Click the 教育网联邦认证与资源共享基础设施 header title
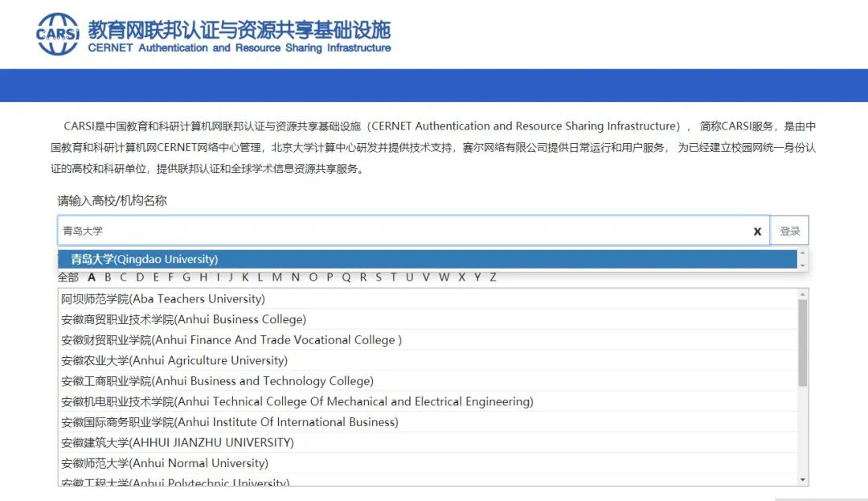The width and height of the screenshot is (868, 501). (x=240, y=29)
